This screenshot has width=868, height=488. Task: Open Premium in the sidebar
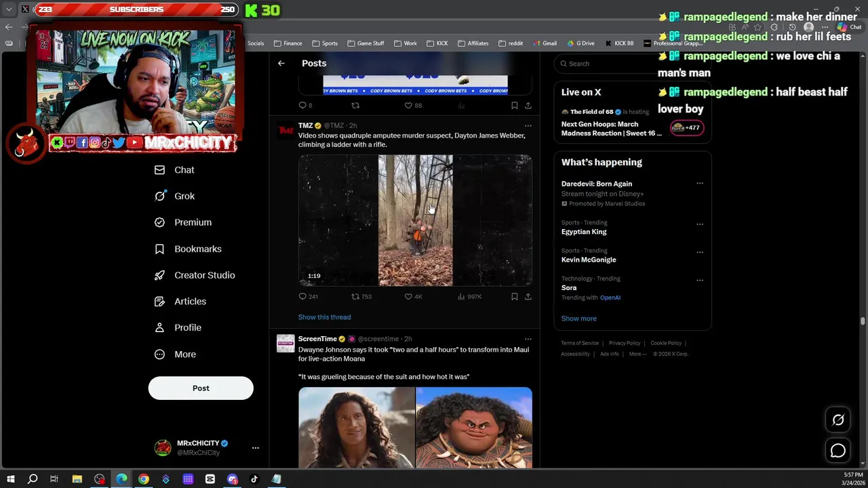[182, 222]
